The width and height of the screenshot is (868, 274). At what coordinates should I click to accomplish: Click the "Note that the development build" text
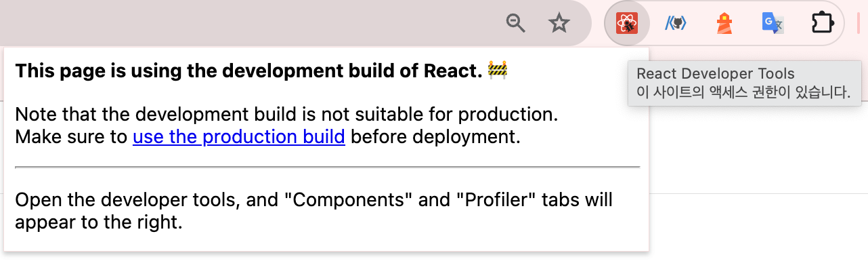286,114
